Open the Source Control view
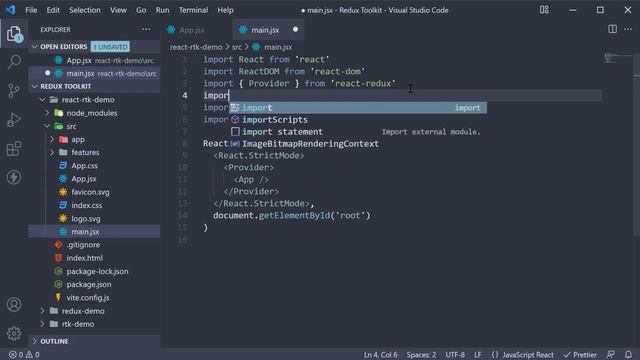 pyautogui.click(x=14, y=91)
